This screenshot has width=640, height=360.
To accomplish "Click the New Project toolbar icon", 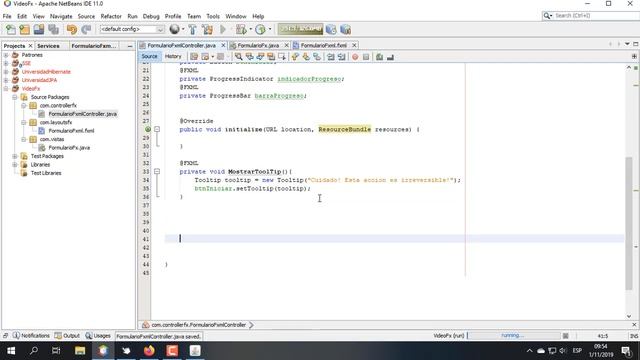I will (x=25, y=29).
